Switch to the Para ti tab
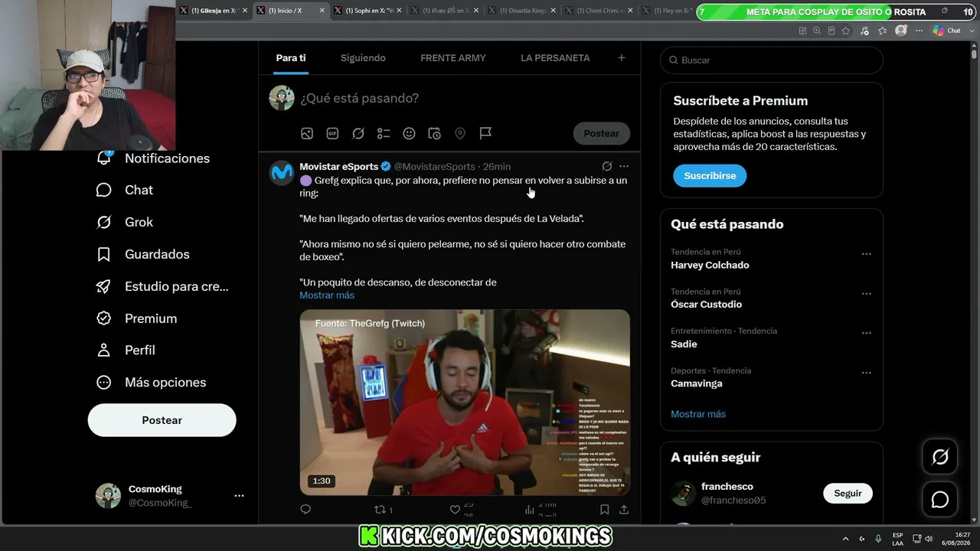Image resolution: width=980 pixels, height=551 pixels. coord(291,58)
